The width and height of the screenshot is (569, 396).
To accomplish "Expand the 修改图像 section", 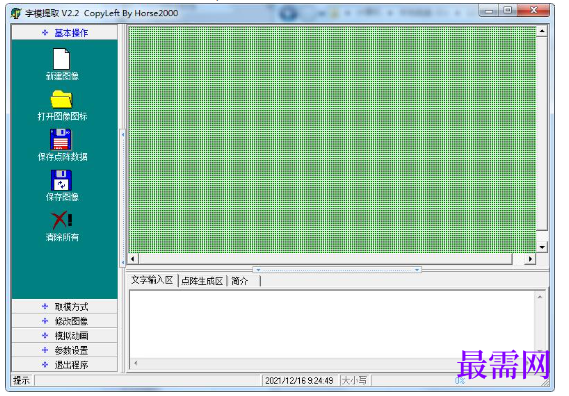I will (x=65, y=321).
